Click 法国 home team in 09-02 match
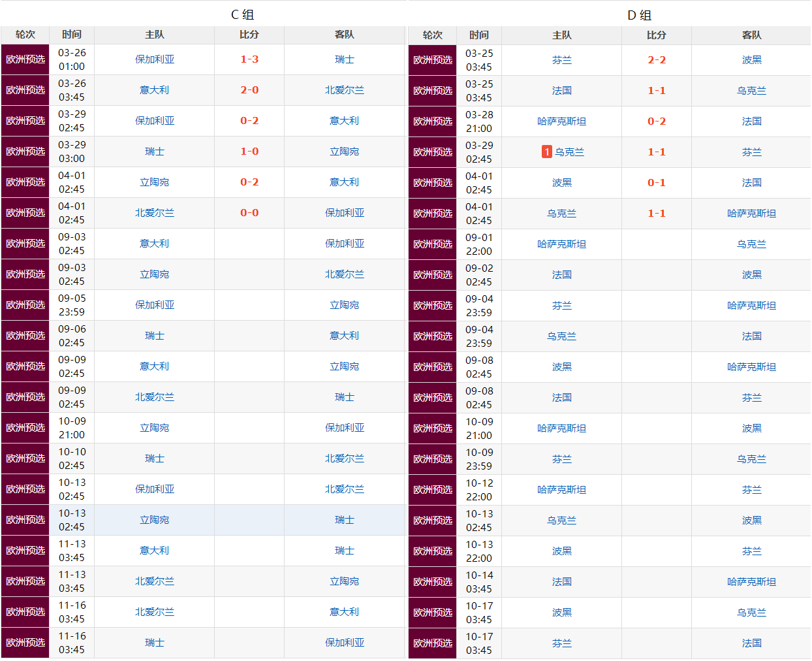The width and height of the screenshot is (812, 661). [x=562, y=275]
